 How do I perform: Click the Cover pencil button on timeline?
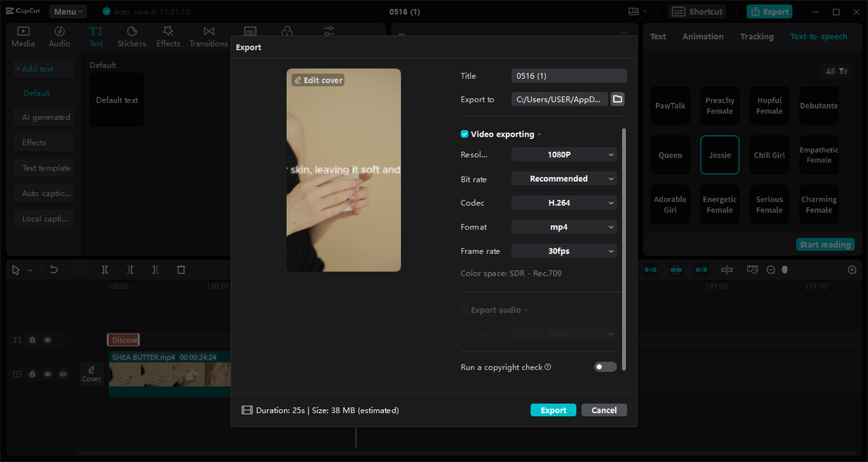point(92,373)
